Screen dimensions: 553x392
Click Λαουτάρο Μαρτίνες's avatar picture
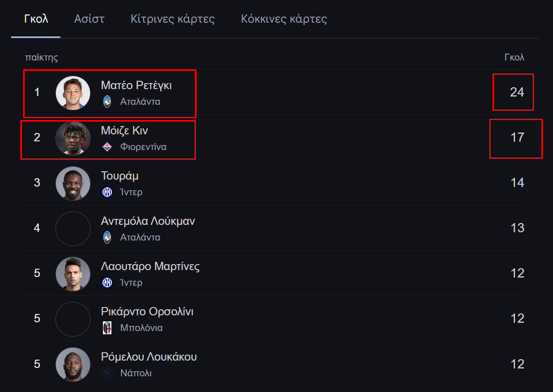(73, 274)
